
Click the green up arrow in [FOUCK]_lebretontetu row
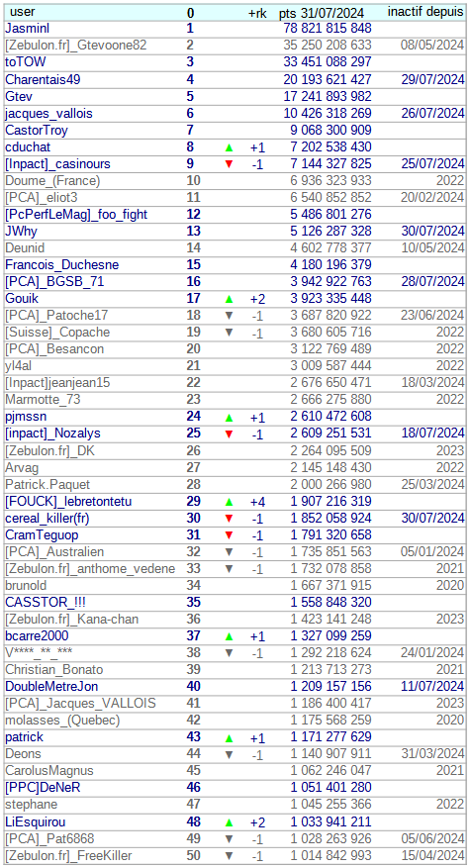click(x=229, y=502)
